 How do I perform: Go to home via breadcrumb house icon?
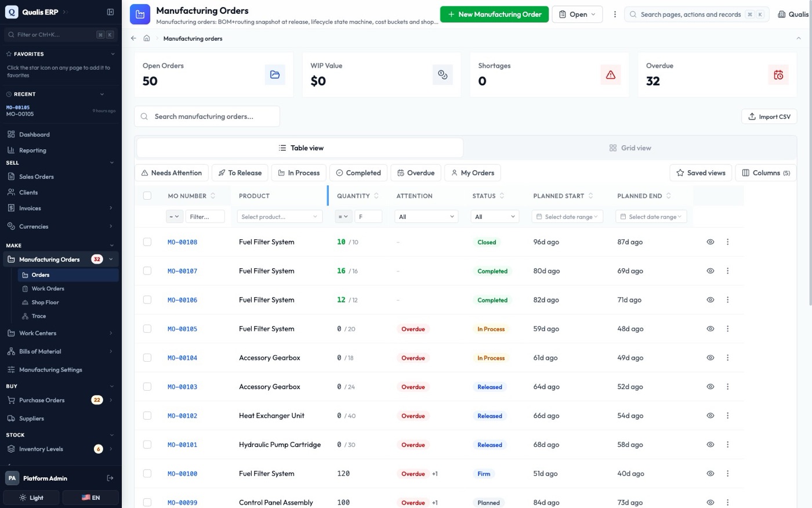click(147, 38)
